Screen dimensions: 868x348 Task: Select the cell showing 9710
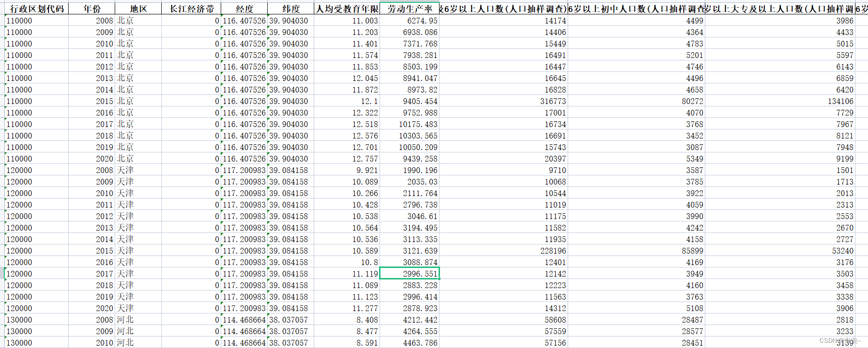pos(503,170)
